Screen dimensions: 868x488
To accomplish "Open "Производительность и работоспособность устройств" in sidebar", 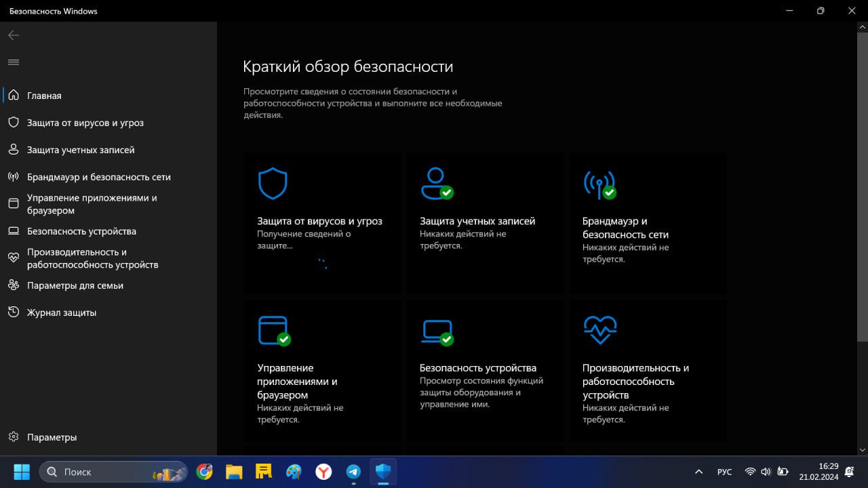I will coord(93,258).
